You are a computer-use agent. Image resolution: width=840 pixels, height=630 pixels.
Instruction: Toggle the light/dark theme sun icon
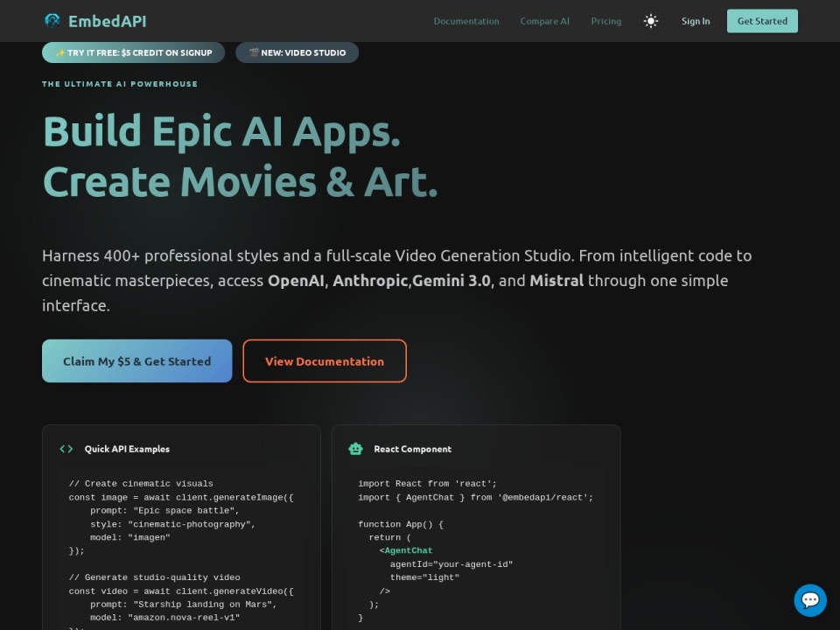(x=650, y=21)
